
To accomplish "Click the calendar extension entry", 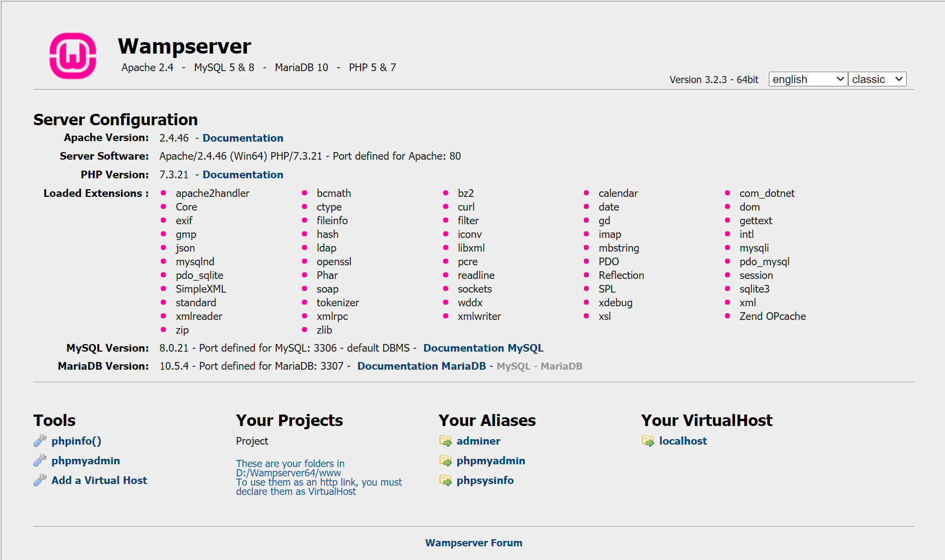I will click(x=618, y=193).
